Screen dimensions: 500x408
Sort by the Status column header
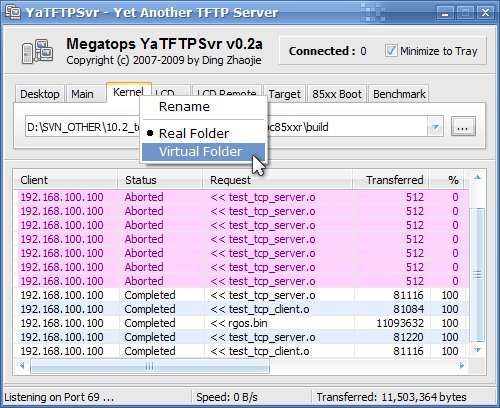(x=160, y=180)
